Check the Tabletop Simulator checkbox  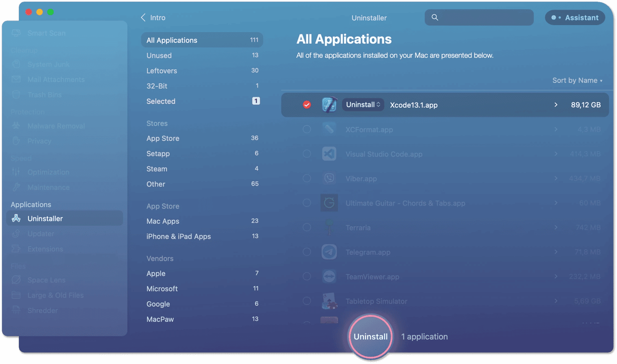coord(307,301)
